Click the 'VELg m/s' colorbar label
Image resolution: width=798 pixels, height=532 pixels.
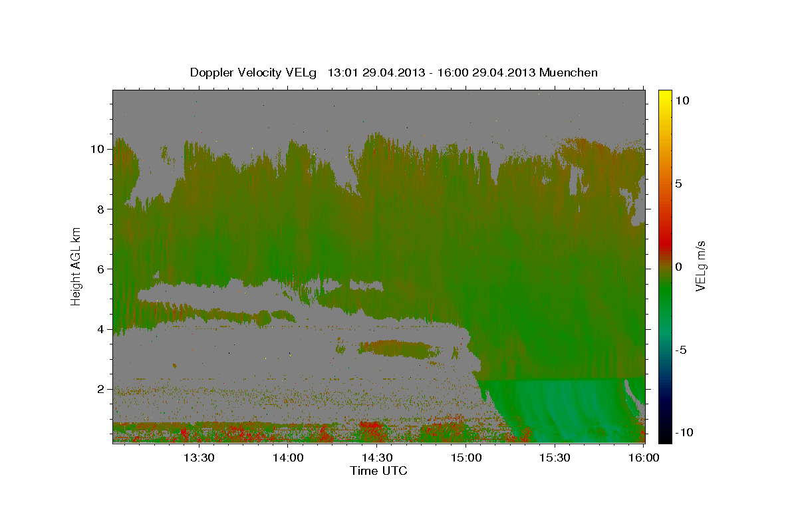pyautogui.click(x=700, y=266)
